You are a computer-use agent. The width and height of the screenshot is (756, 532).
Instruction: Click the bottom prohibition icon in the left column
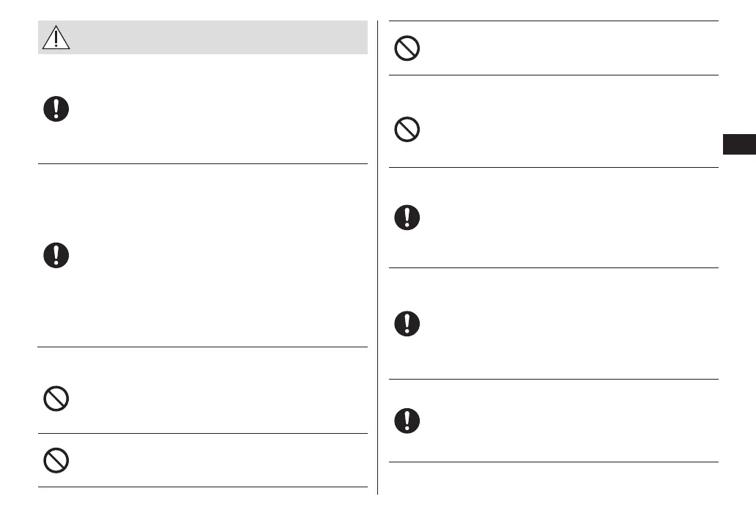coord(56,459)
